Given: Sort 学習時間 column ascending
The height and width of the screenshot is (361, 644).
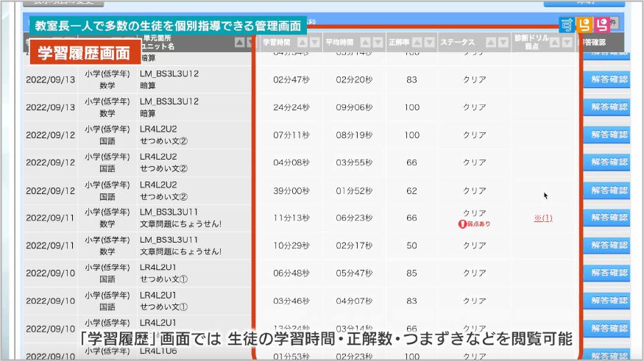Looking at the screenshot, I should [x=302, y=43].
